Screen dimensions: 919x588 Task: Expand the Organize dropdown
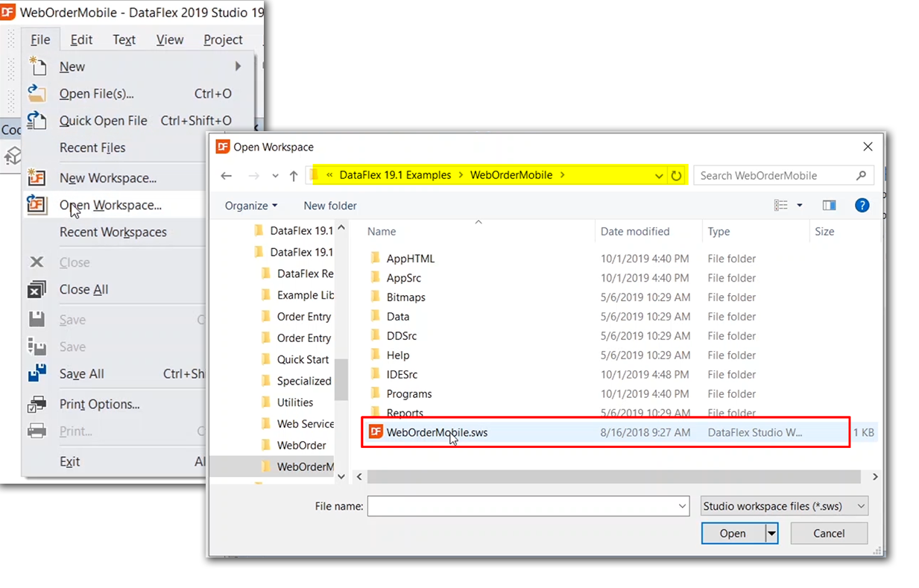251,206
